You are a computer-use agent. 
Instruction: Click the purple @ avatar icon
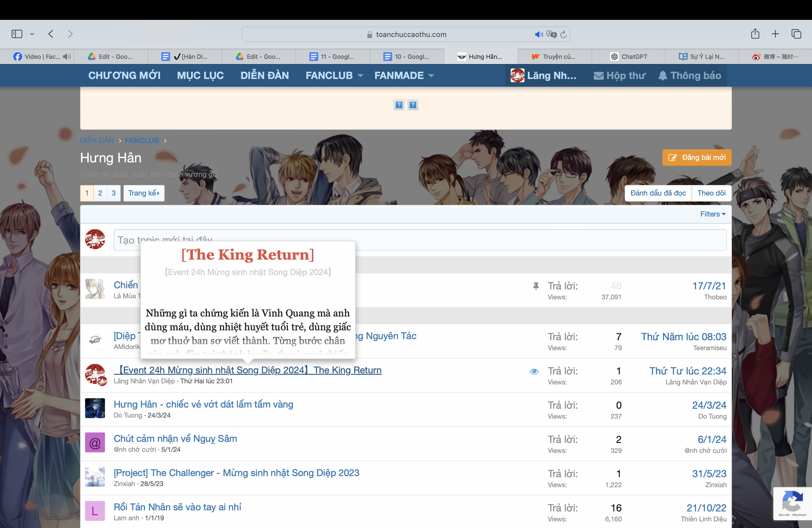(95, 443)
